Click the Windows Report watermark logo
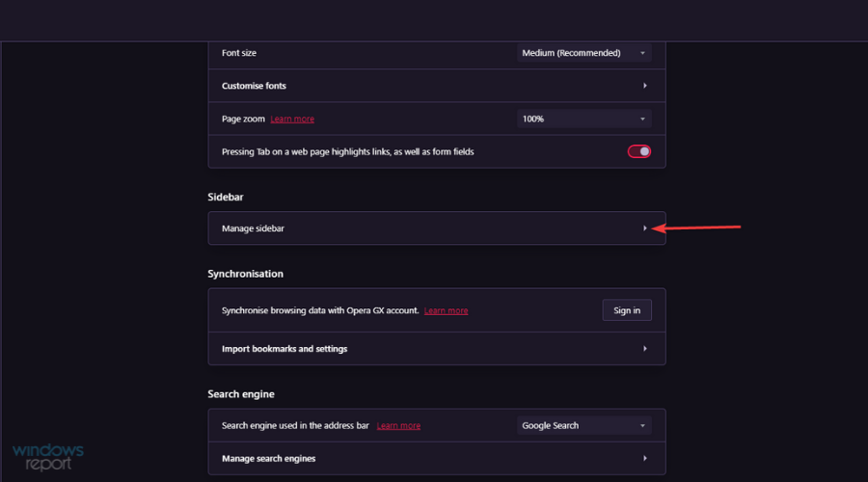The height and width of the screenshot is (482, 868). 47,457
